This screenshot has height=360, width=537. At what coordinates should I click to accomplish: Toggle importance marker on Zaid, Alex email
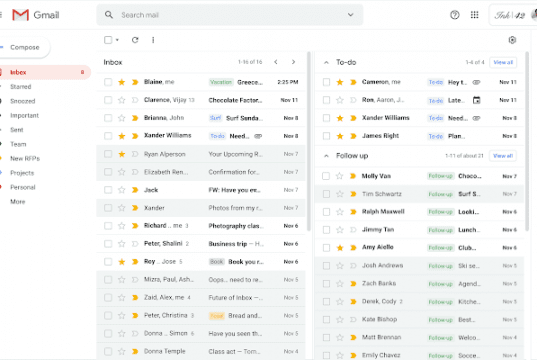click(135, 298)
